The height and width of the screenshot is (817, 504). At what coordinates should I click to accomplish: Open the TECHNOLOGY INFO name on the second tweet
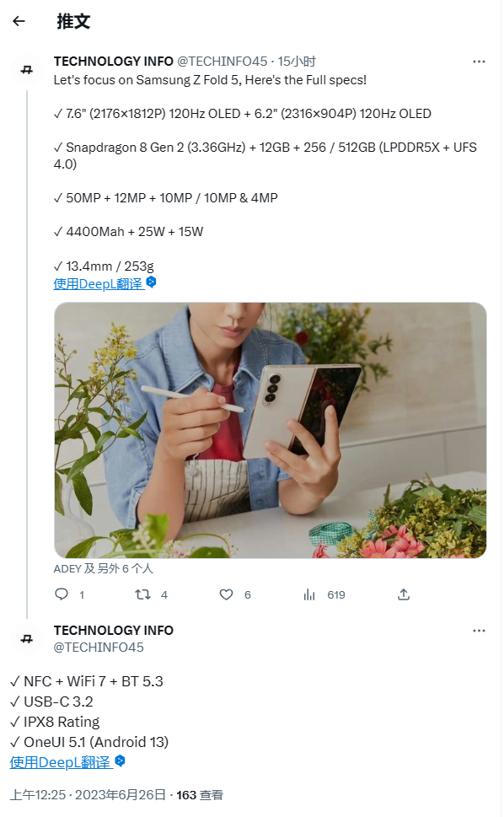click(x=114, y=631)
